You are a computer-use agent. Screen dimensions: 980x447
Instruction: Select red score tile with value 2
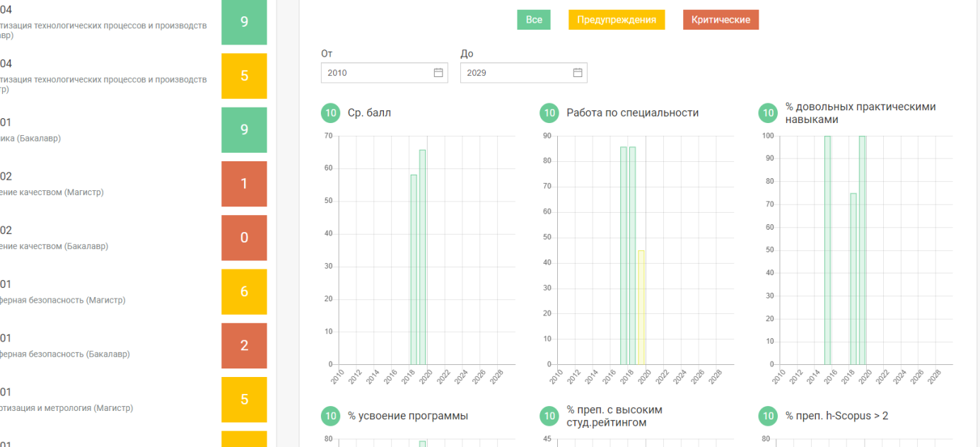pyautogui.click(x=244, y=346)
